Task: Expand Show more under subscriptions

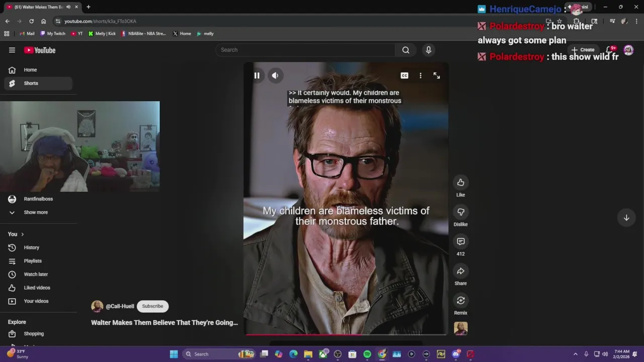Action: [38, 212]
